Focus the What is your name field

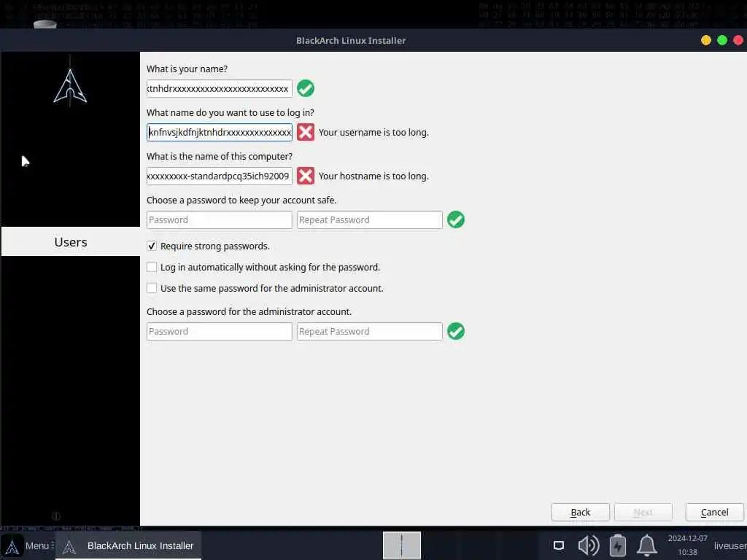pos(219,88)
